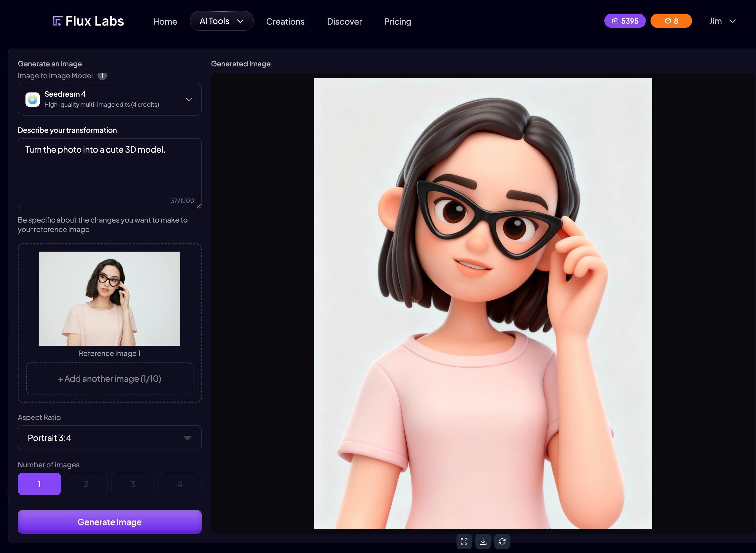Click the transformation description text field
Image resolution: width=756 pixels, height=553 pixels.
[x=109, y=173]
